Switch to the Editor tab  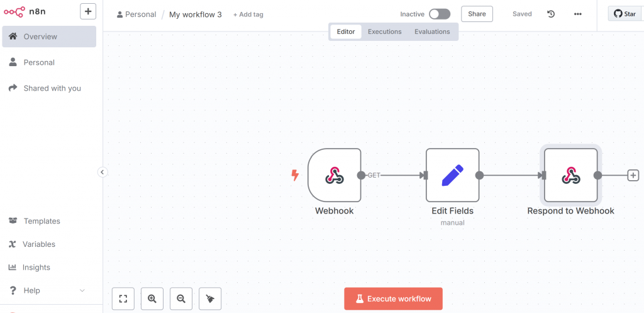click(x=346, y=31)
